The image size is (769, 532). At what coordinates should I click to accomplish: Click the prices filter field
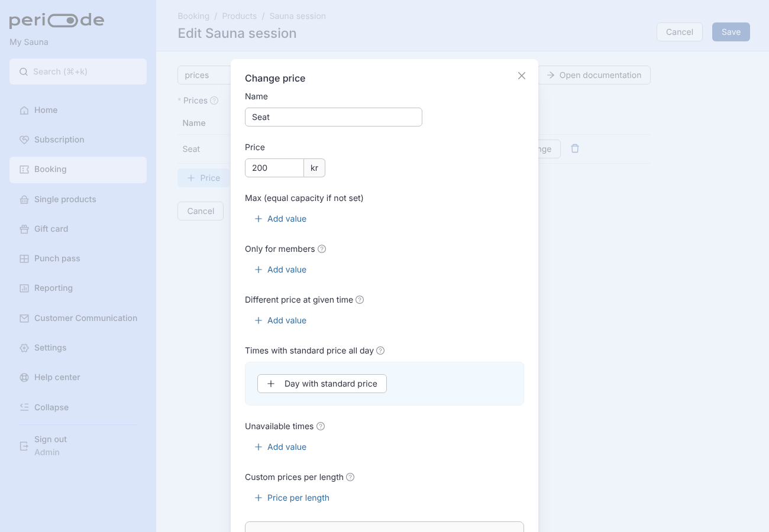point(204,75)
